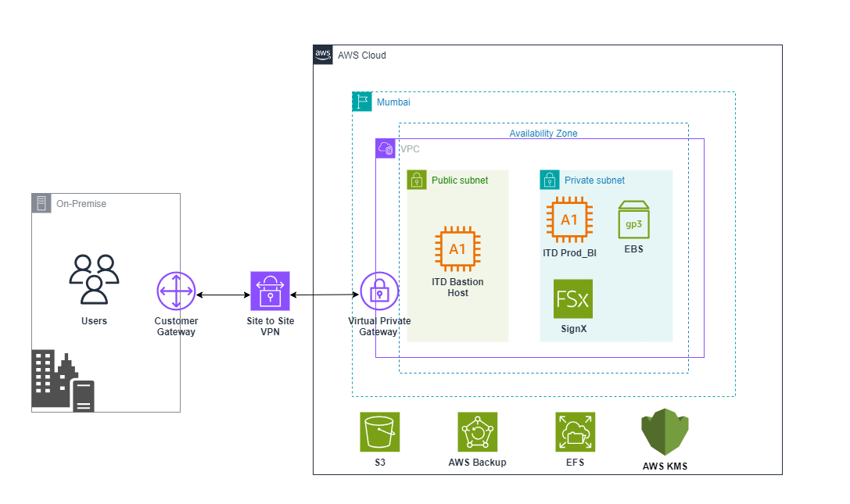The image size is (850, 504).
Task: Open the Virtual Private Gateway icon
Action: 378,290
